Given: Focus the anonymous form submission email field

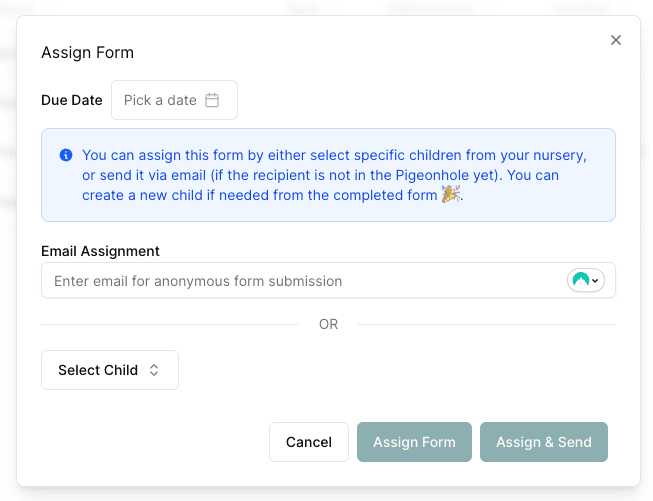Looking at the screenshot, I should point(300,281).
